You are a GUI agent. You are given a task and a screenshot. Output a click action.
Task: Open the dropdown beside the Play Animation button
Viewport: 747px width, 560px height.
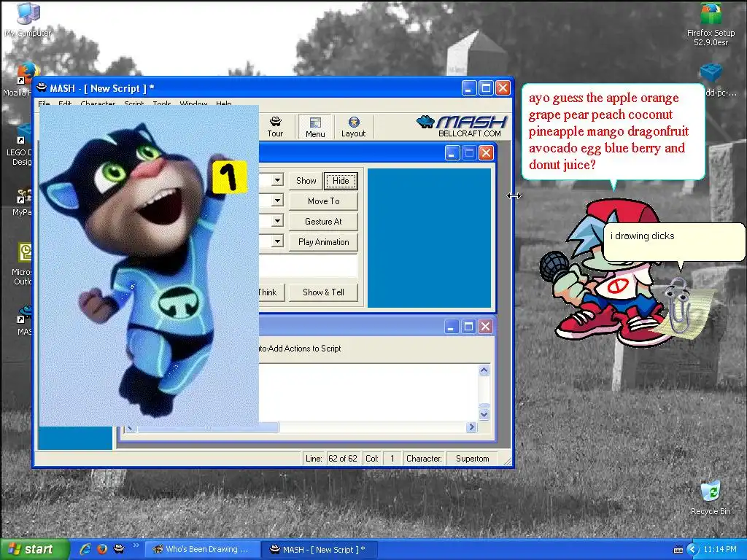(276, 241)
